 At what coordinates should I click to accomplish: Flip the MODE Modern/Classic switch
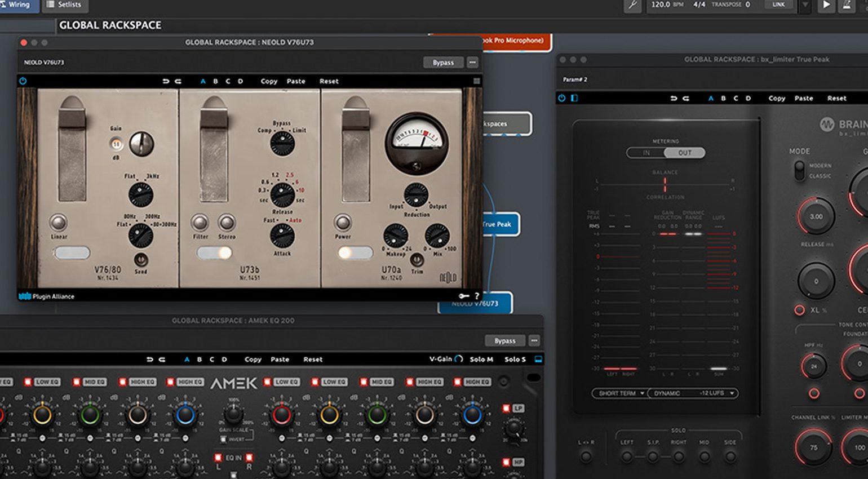coord(799,171)
